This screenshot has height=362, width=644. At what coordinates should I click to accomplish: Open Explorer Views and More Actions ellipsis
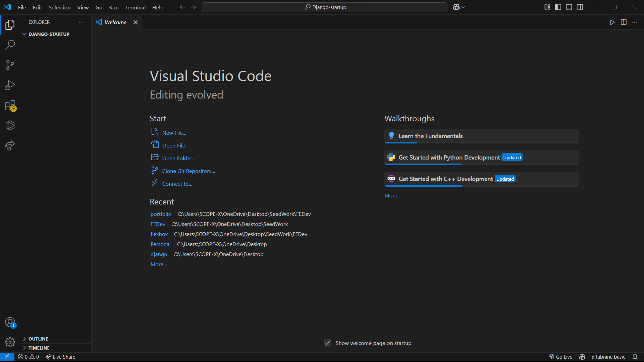[x=82, y=22]
